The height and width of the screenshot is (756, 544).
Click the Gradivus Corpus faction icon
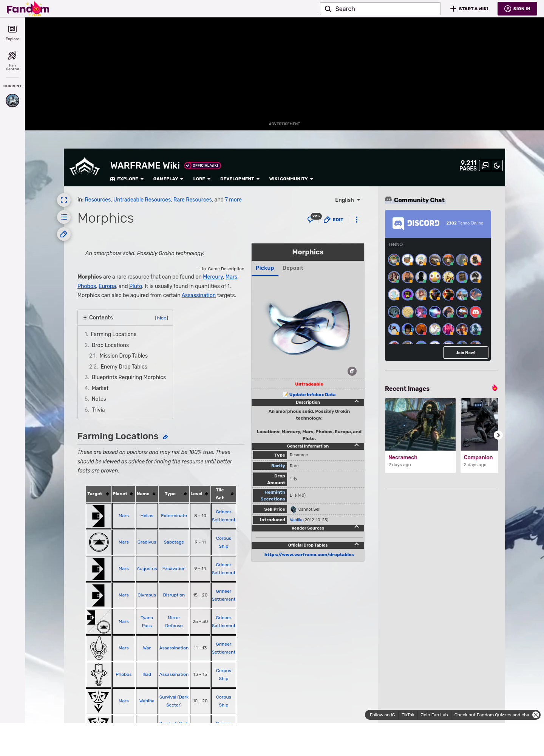click(99, 542)
